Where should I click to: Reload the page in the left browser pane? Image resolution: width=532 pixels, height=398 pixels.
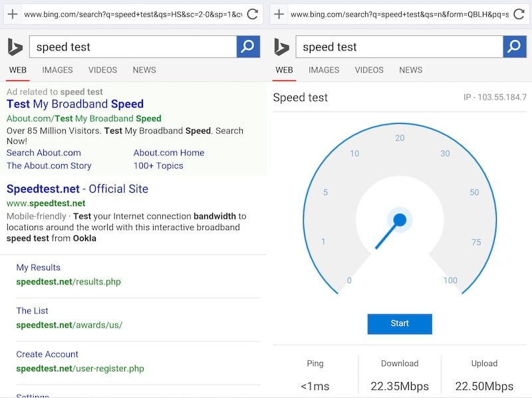[x=253, y=14]
